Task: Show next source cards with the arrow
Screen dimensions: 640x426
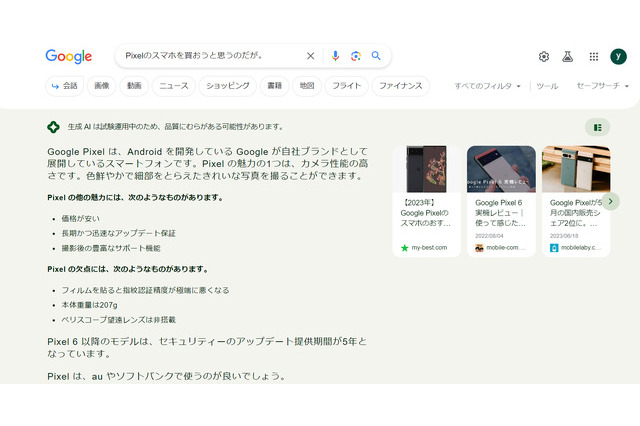Action: click(611, 201)
